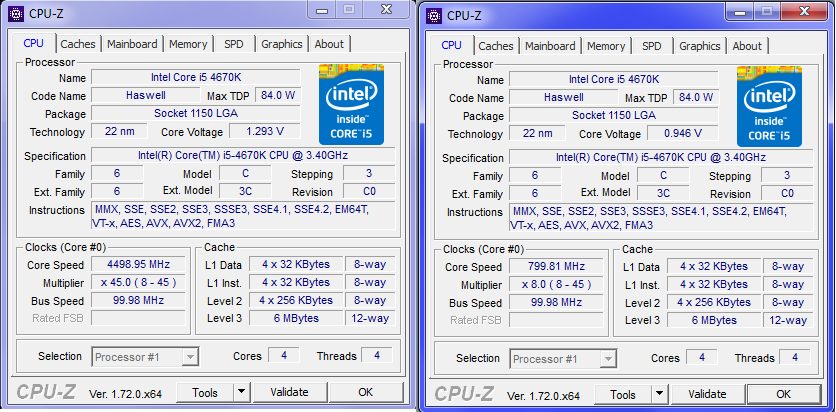Click Tools button in right CPU-Z window
This screenshot has width=836, height=412.
[x=623, y=395]
